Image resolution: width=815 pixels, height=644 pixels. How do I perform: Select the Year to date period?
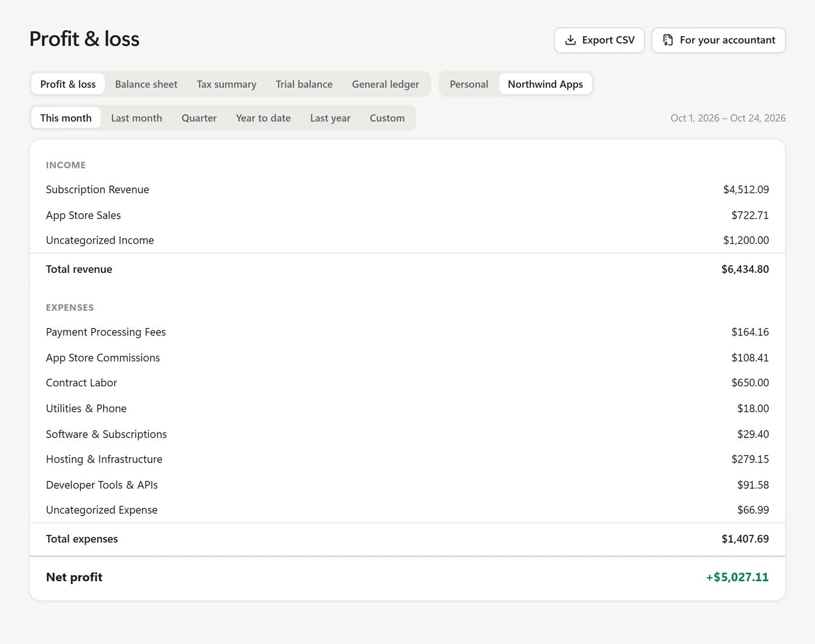coord(263,118)
